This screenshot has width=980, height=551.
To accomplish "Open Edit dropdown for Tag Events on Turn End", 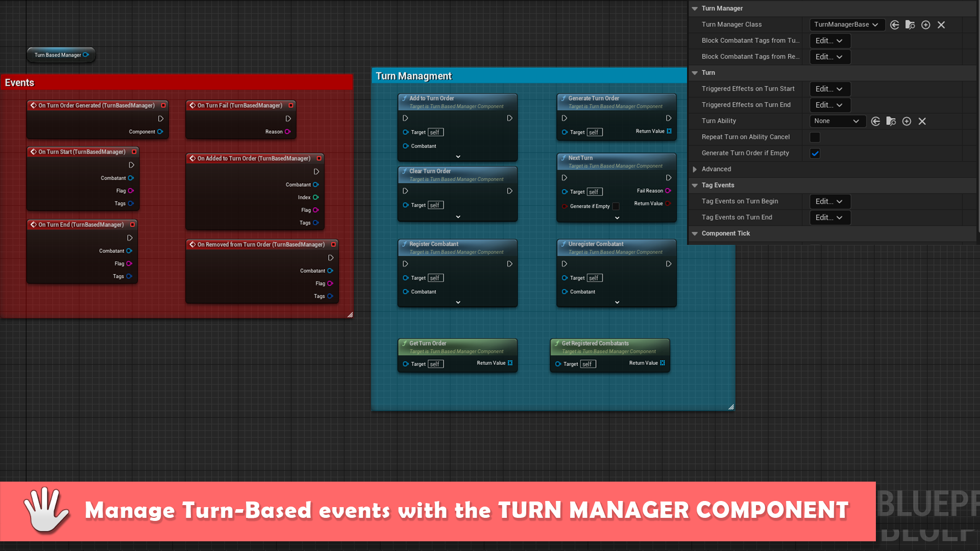I will [830, 217].
